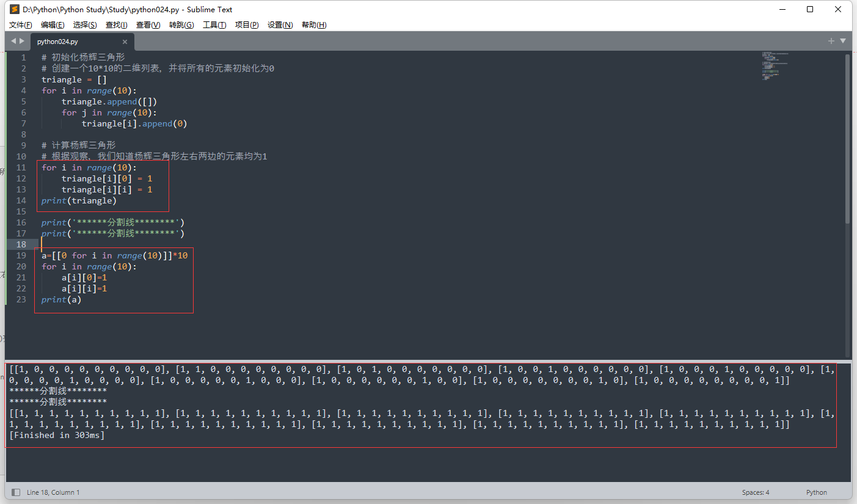Open the 查找(I) menu

[x=116, y=25]
